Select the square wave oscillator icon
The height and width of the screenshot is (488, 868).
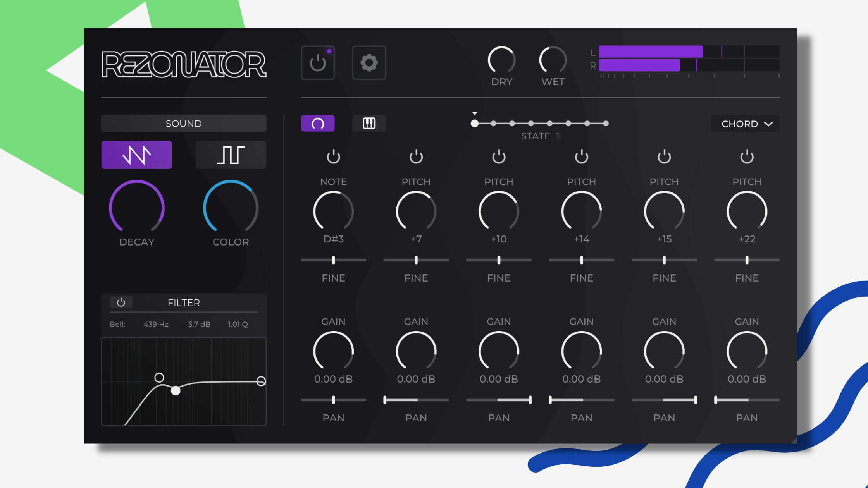point(230,155)
